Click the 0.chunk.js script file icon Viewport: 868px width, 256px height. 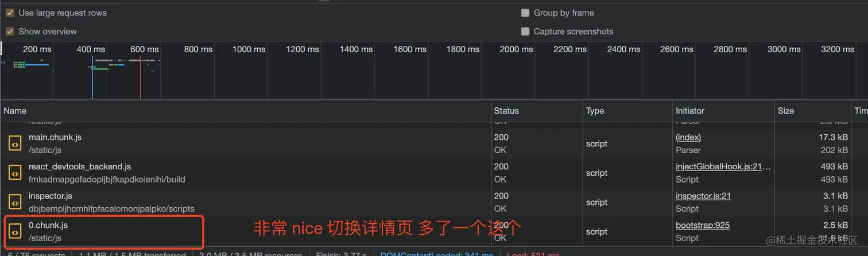tap(15, 231)
